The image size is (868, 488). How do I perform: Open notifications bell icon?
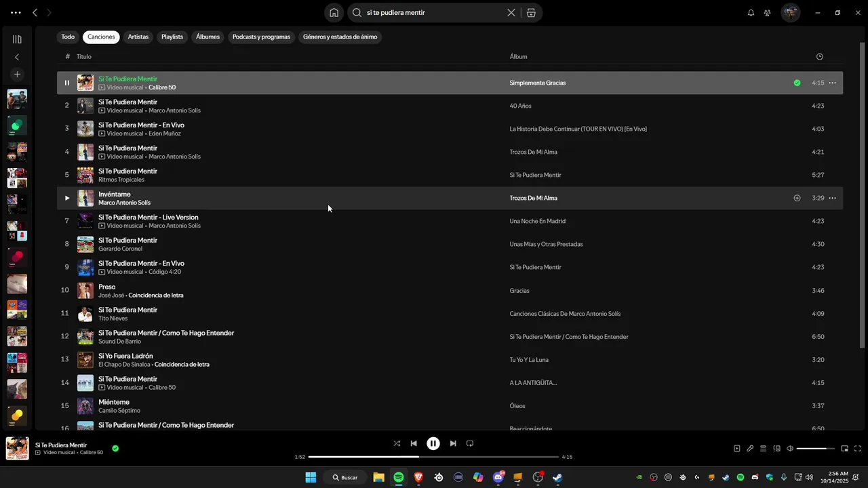751,12
